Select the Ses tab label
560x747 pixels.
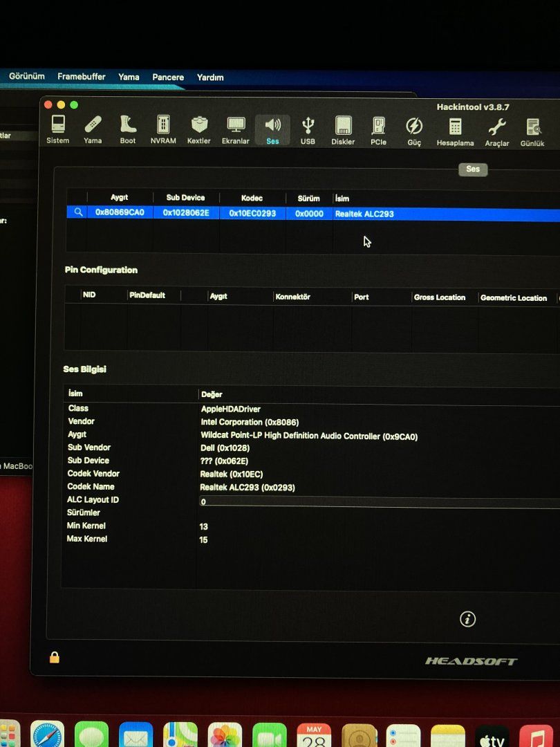tap(473, 169)
